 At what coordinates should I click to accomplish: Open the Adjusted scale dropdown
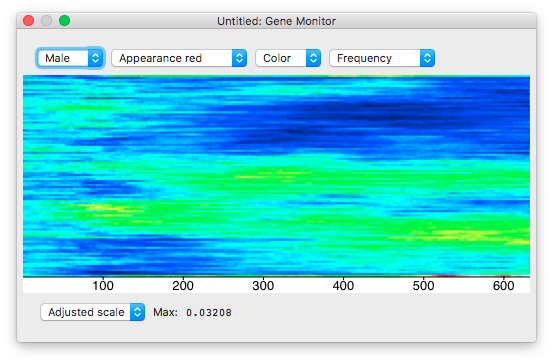pyautogui.click(x=92, y=312)
